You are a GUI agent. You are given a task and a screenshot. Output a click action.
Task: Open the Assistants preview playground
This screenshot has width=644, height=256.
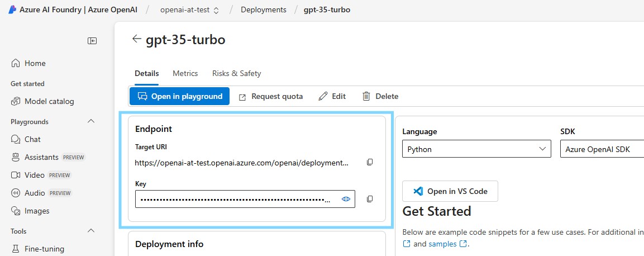click(41, 157)
